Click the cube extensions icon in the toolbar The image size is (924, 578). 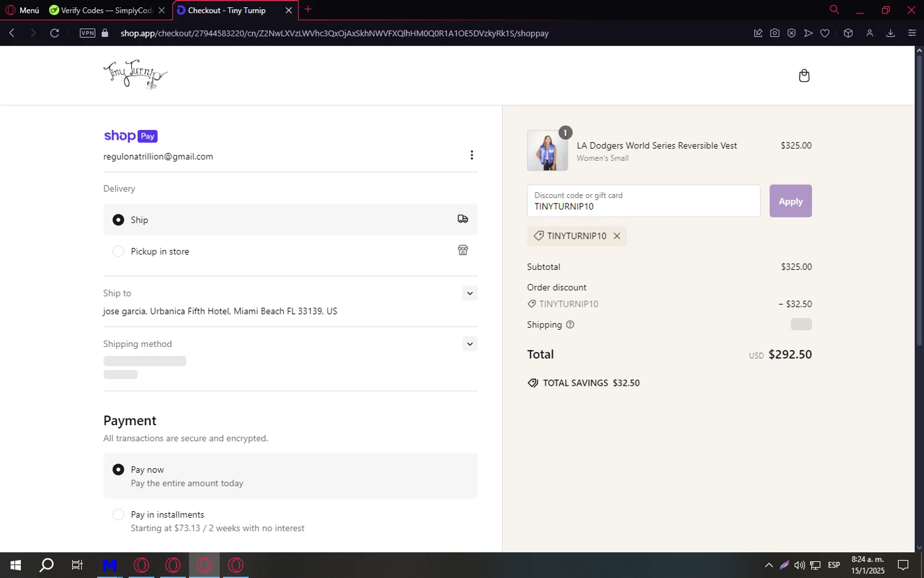tap(848, 33)
